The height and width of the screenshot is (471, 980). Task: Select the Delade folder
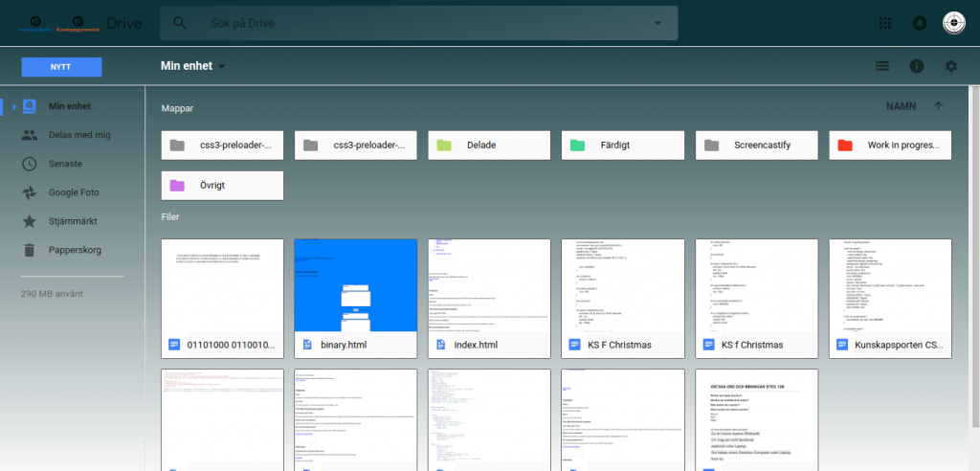pyautogui.click(x=489, y=146)
